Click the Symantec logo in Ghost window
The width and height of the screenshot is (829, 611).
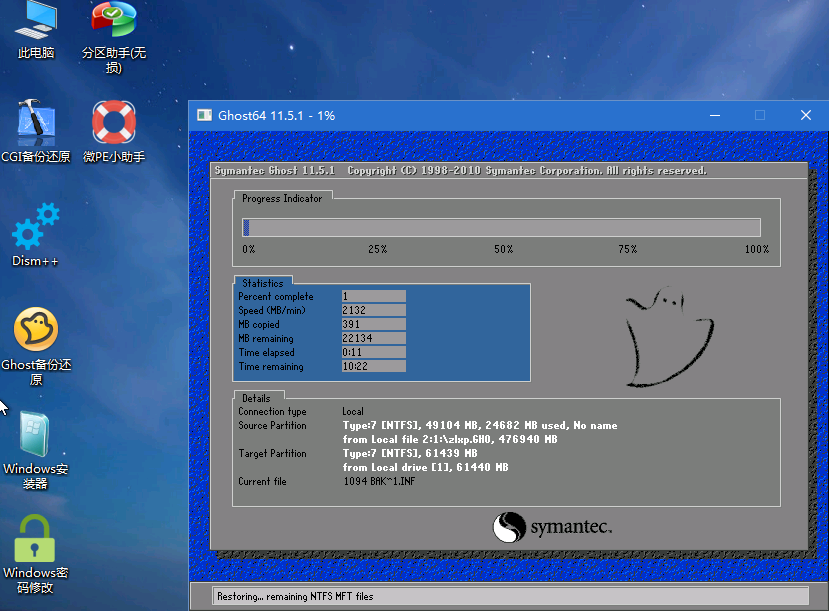point(552,527)
